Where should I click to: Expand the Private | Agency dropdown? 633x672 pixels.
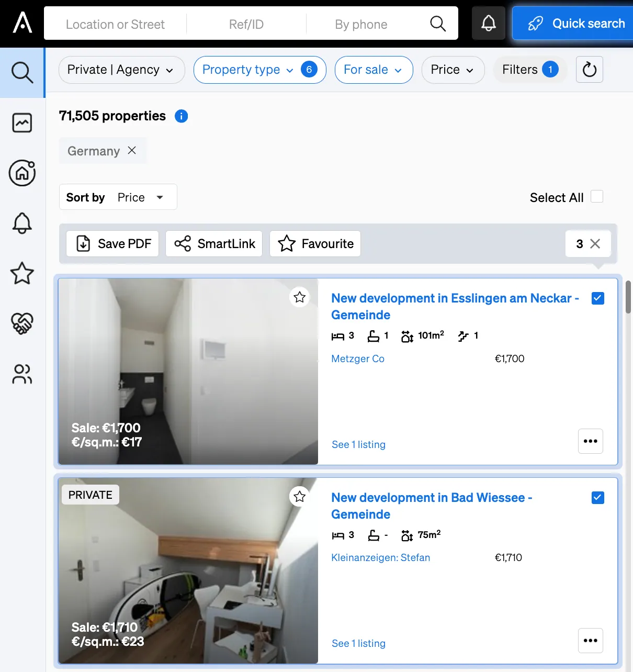click(x=122, y=70)
